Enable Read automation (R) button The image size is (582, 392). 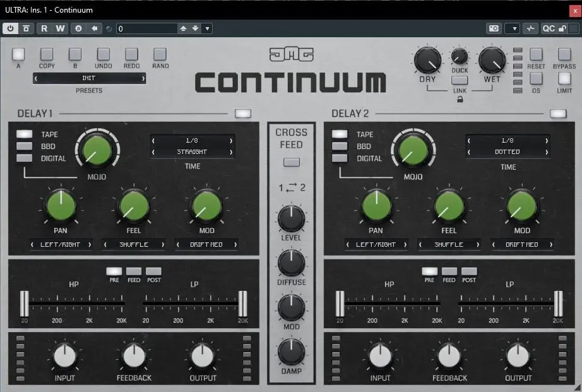click(x=44, y=28)
